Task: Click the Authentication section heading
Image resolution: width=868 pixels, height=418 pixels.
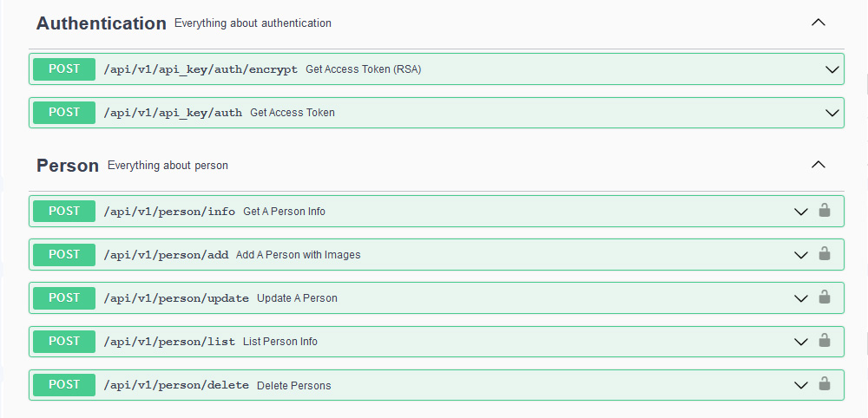Action: pyautogui.click(x=101, y=23)
